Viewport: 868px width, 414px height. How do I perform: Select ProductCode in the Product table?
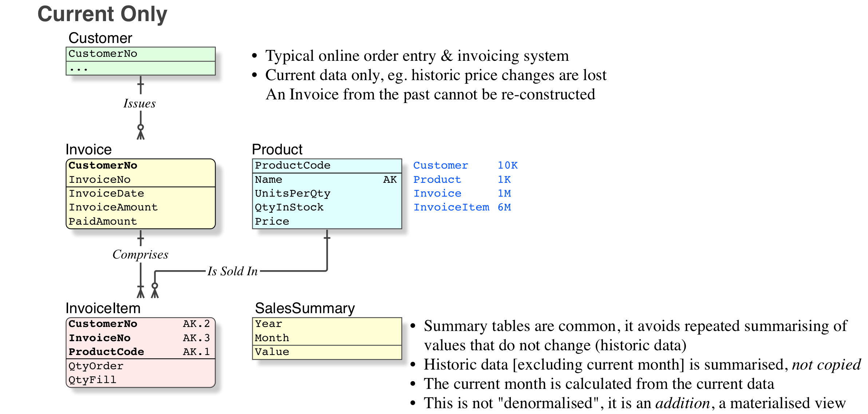tap(292, 165)
